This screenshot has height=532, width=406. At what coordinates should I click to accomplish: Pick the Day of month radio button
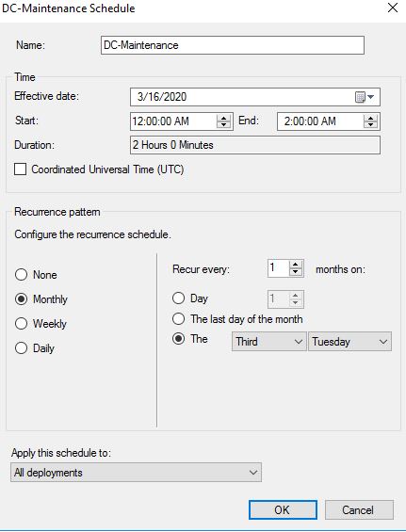(179, 298)
